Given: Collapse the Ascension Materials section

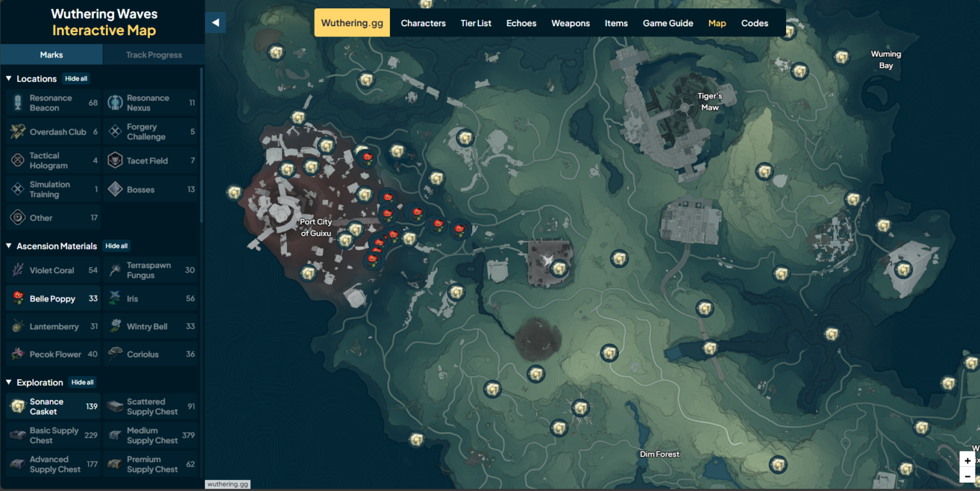Looking at the screenshot, I should tap(8, 246).
